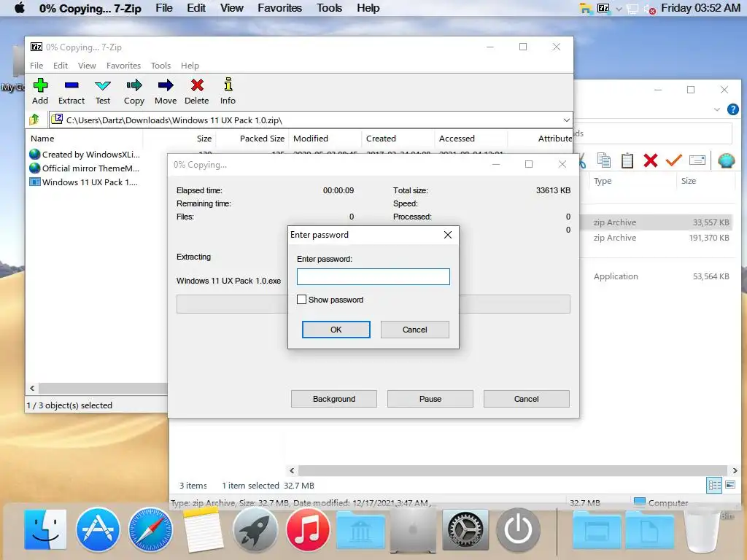Click the Pause button in copying dialog

(x=430, y=399)
